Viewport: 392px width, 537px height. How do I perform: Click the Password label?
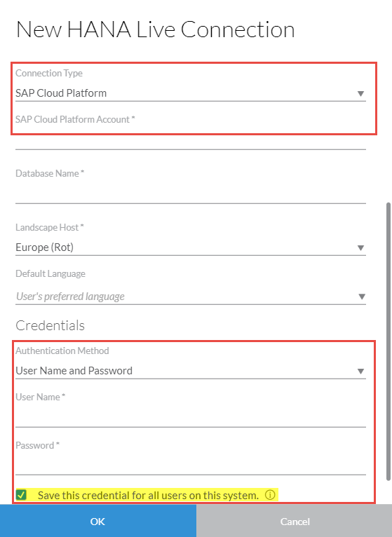[38, 445]
